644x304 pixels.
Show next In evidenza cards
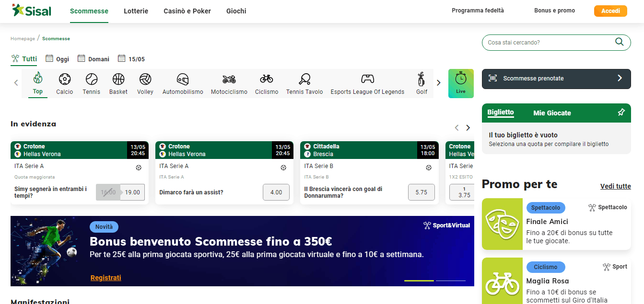point(468,128)
